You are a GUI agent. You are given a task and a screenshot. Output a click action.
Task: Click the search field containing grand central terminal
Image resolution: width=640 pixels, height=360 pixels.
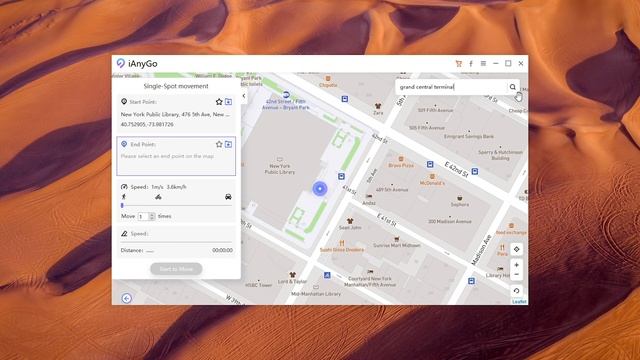[451, 87]
